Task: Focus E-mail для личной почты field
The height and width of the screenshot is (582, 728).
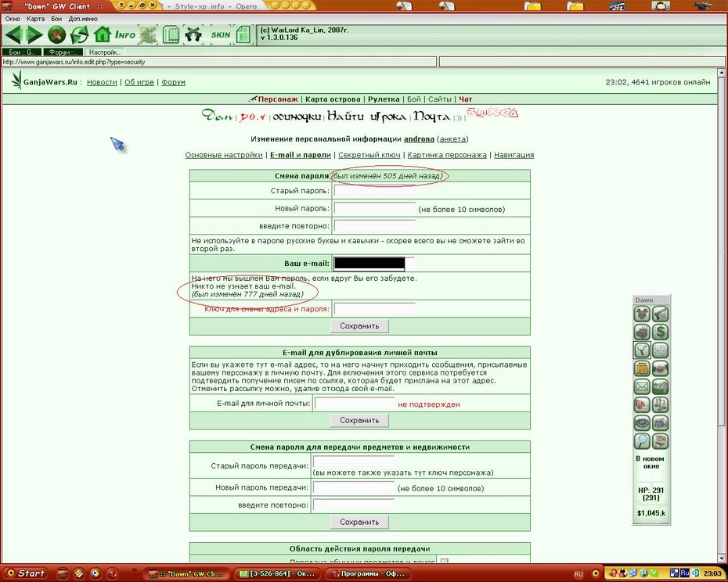Action: (355, 404)
